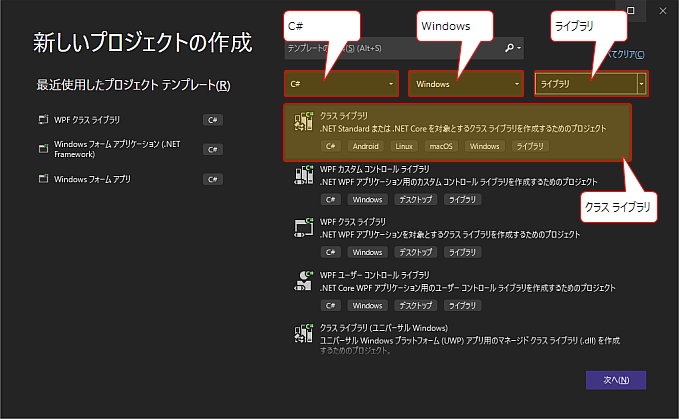Image resolution: width=679 pixels, height=419 pixels.
Task: Open the Windows platform filter dropdown
Action: tap(466, 84)
